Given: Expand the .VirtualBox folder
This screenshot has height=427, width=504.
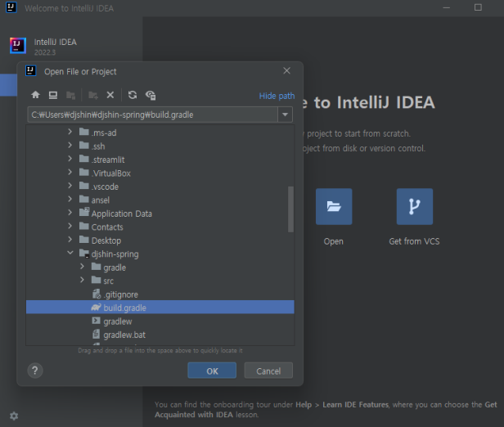Looking at the screenshot, I should click(70, 173).
